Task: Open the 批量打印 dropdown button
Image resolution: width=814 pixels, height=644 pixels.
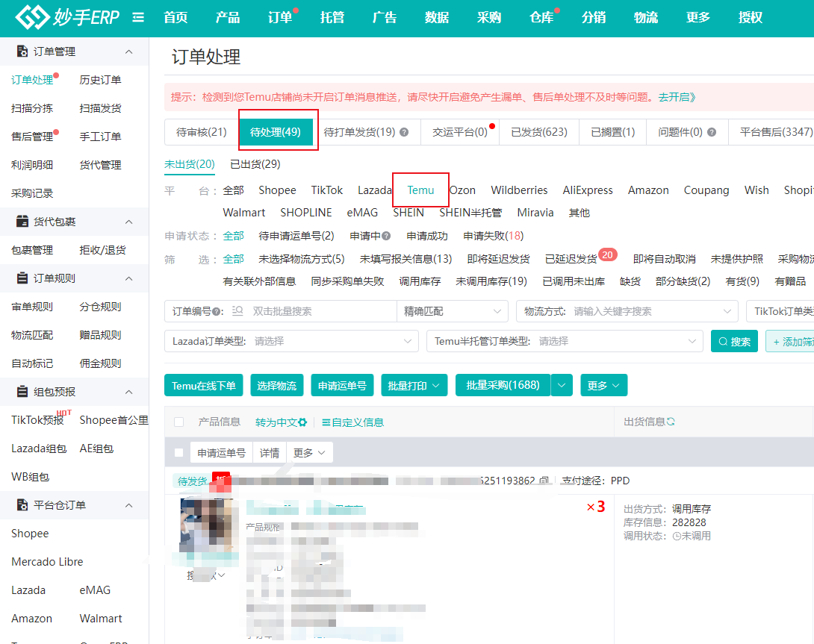Action: (x=414, y=385)
